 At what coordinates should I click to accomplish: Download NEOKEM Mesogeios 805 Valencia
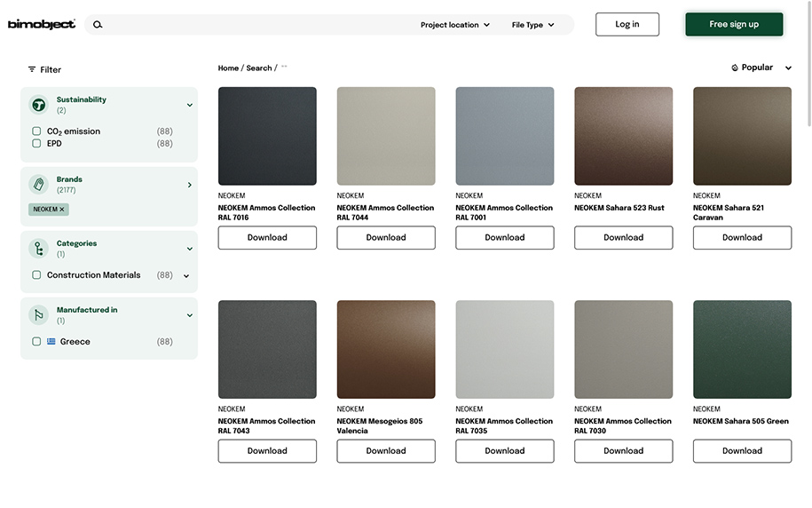click(386, 451)
